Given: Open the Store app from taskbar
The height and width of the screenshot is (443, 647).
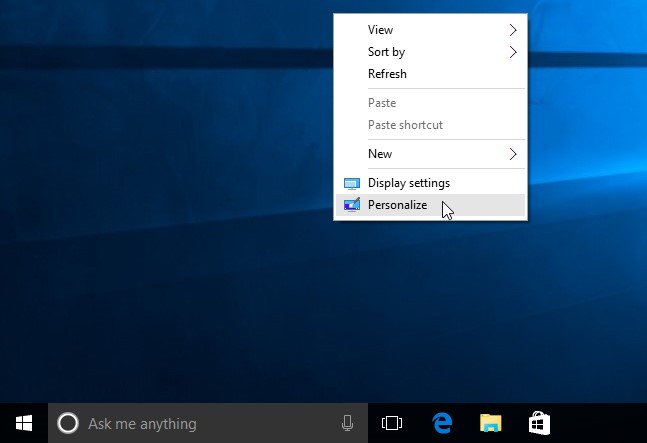Looking at the screenshot, I should [x=538, y=423].
